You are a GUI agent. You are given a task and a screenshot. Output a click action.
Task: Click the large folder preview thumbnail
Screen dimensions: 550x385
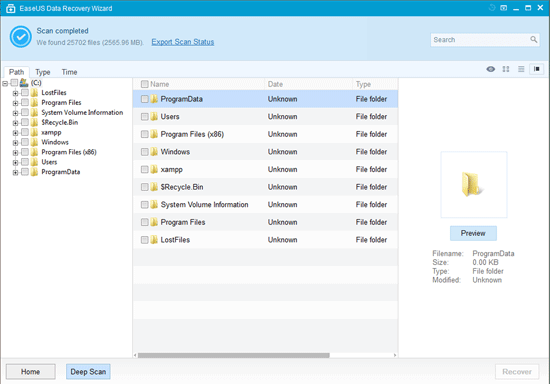click(474, 184)
